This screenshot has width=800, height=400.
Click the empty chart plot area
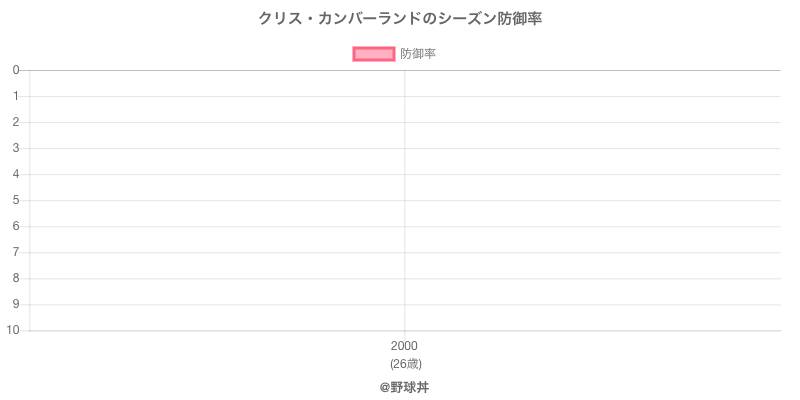(x=592, y=239)
